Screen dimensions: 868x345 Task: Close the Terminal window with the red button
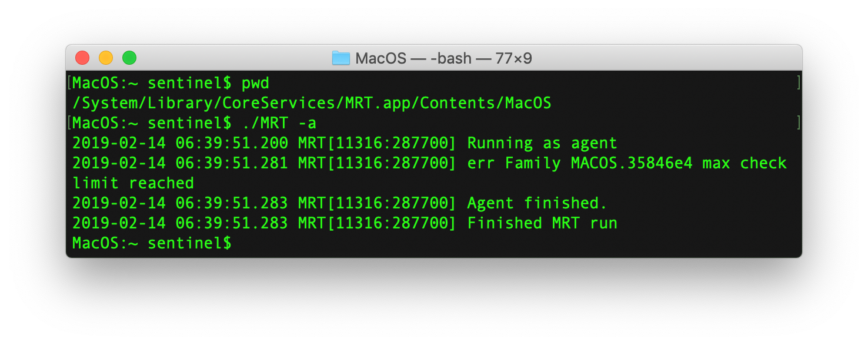tap(82, 58)
